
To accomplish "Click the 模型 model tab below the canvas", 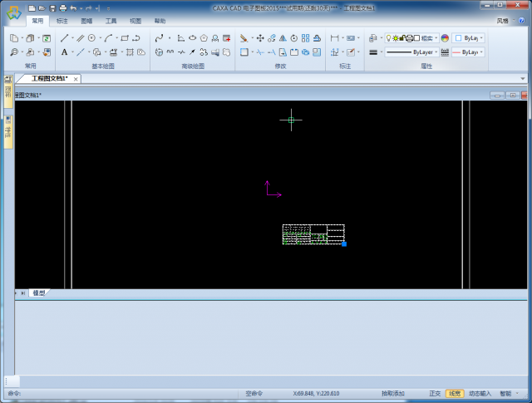I will coord(39,293).
